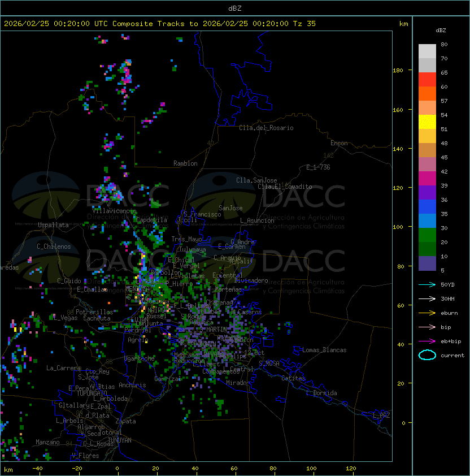470x476 pixels.
Task: Click the 50YD cyan arrow legend icon
Action: click(427, 284)
